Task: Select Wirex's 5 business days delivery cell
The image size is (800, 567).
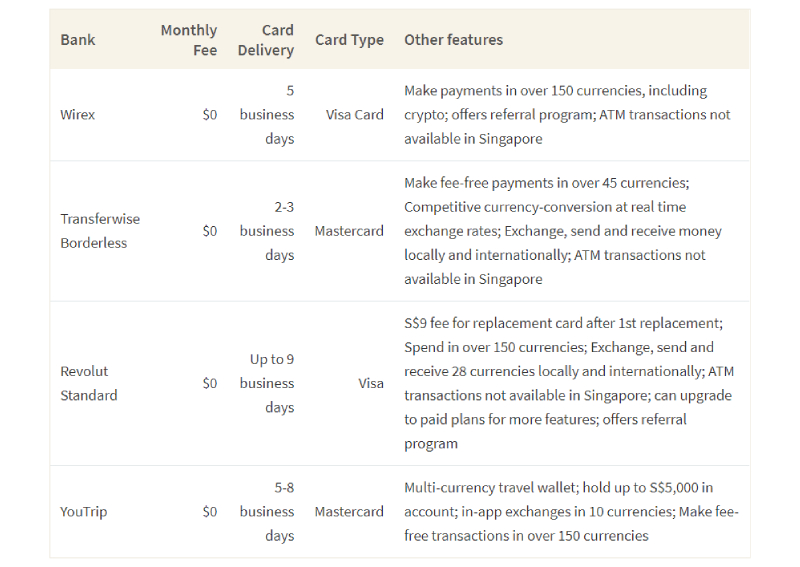Action: (267, 115)
